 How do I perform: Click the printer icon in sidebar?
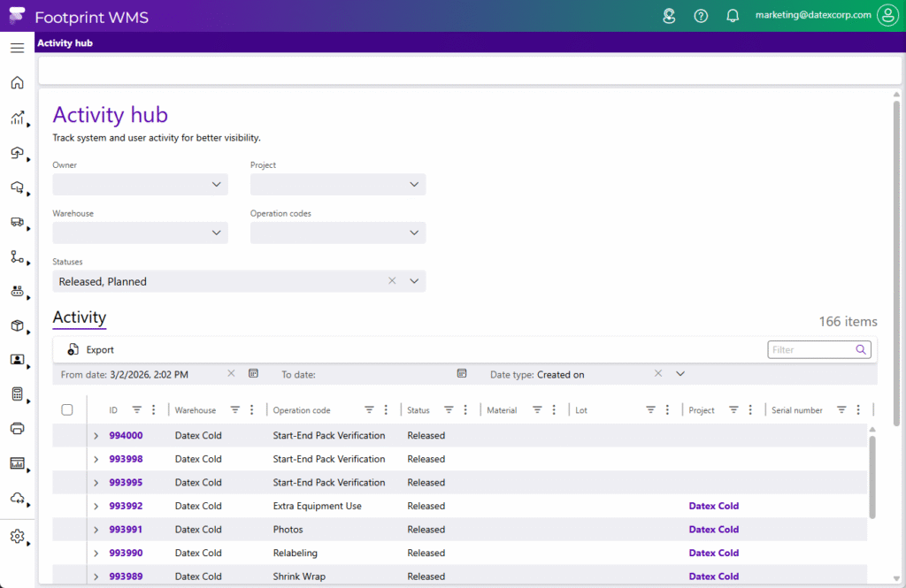click(x=17, y=429)
